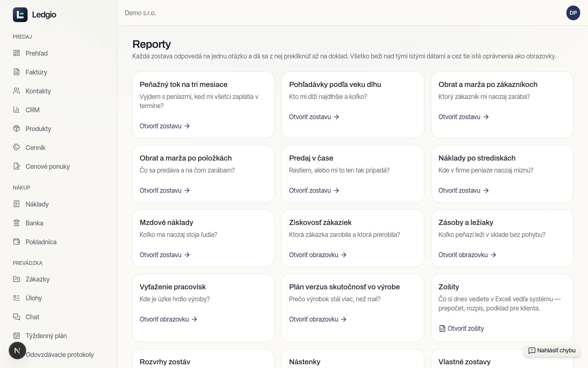Click the round N badge icon
Image resolution: width=588 pixels, height=368 pixels.
click(x=17, y=351)
